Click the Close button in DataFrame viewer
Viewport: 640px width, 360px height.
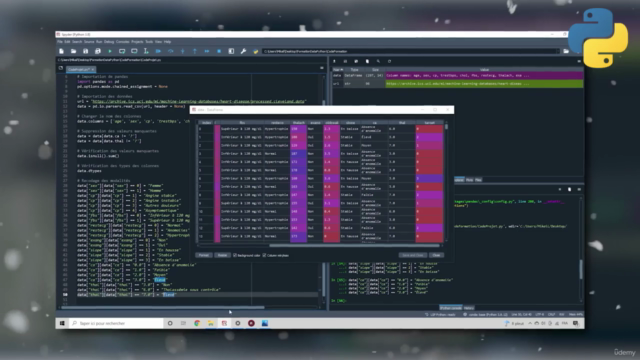pyautogui.click(x=436, y=256)
